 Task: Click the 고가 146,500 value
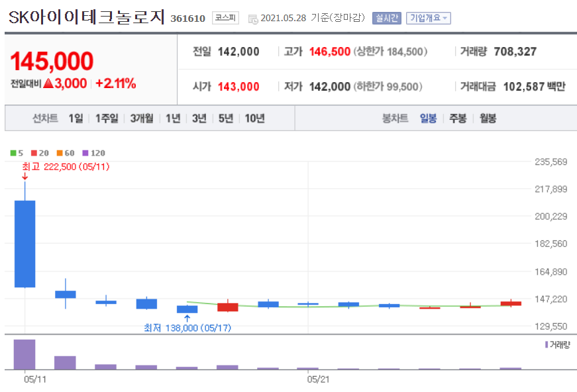(330, 52)
